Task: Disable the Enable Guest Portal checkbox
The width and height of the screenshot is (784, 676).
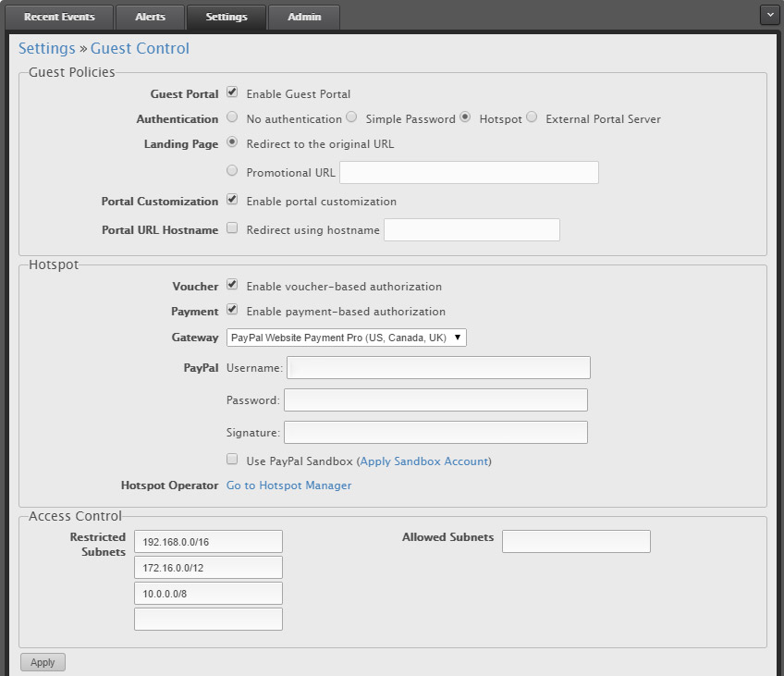Action: 232,92
